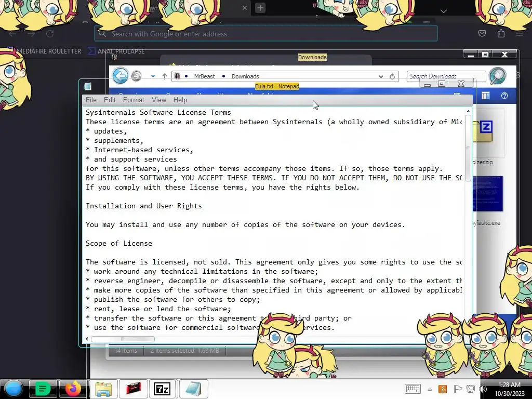This screenshot has height=399, width=532.
Task: Open Explorer recent locations dropdown arrow
Action: point(153,76)
